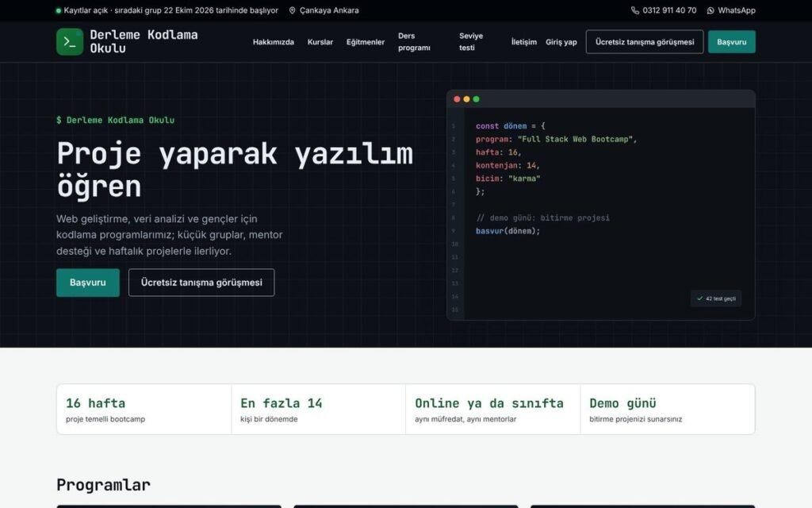Click the code line "basvur(dönem);"

tap(508, 231)
